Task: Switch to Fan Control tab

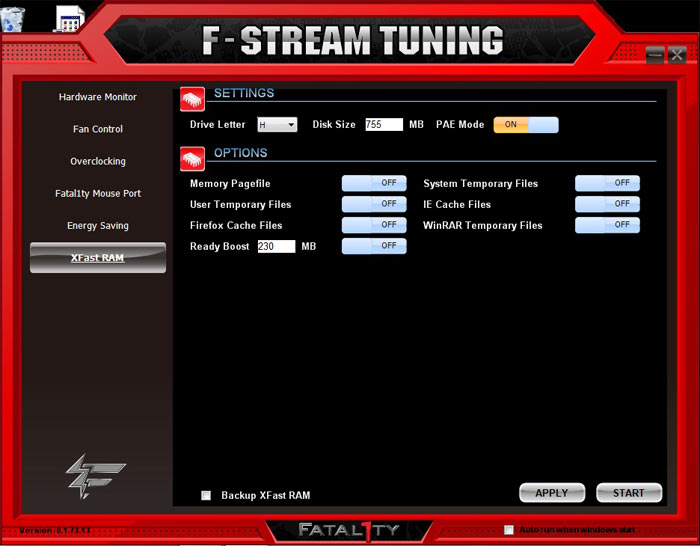Action: (x=98, y=129)
